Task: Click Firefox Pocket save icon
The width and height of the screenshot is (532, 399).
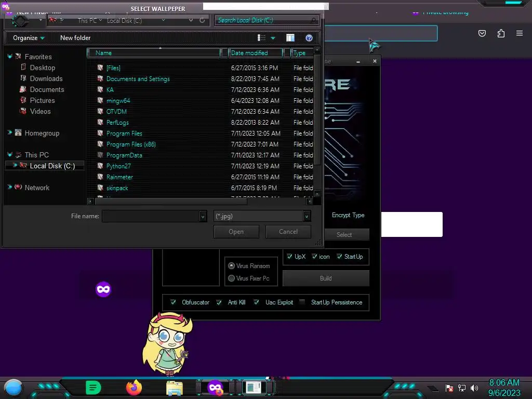Action: pyautogui.click(x=482, y=33)
